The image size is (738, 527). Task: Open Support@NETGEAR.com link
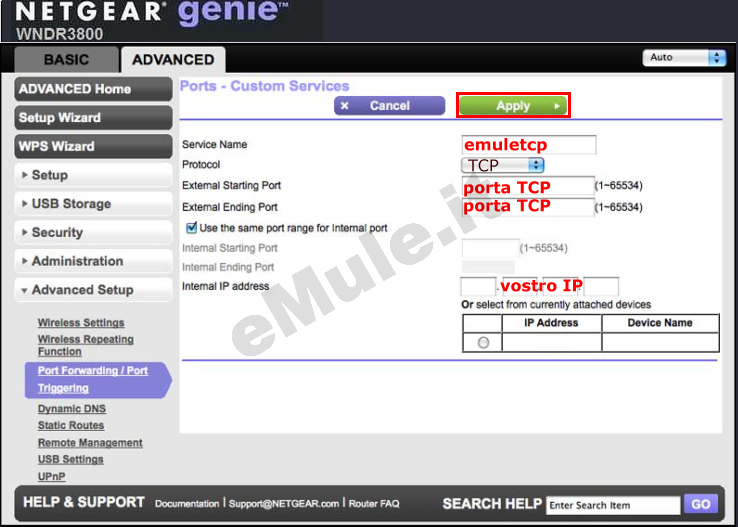[x=284, y=504]
